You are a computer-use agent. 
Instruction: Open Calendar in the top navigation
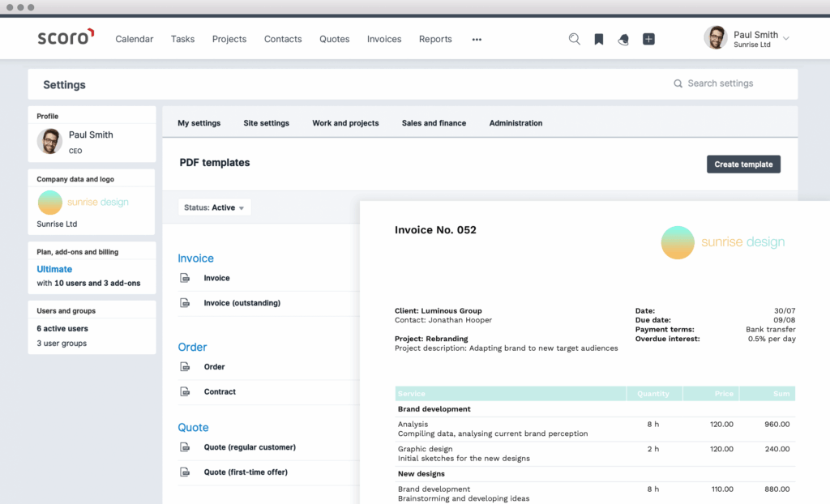(135, 39)
